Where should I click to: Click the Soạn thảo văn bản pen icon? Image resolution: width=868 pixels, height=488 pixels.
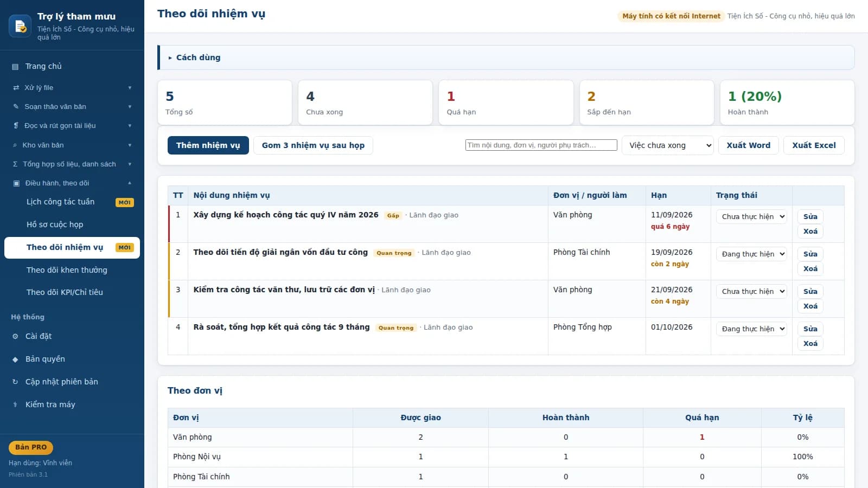click(x=16, y=107)
